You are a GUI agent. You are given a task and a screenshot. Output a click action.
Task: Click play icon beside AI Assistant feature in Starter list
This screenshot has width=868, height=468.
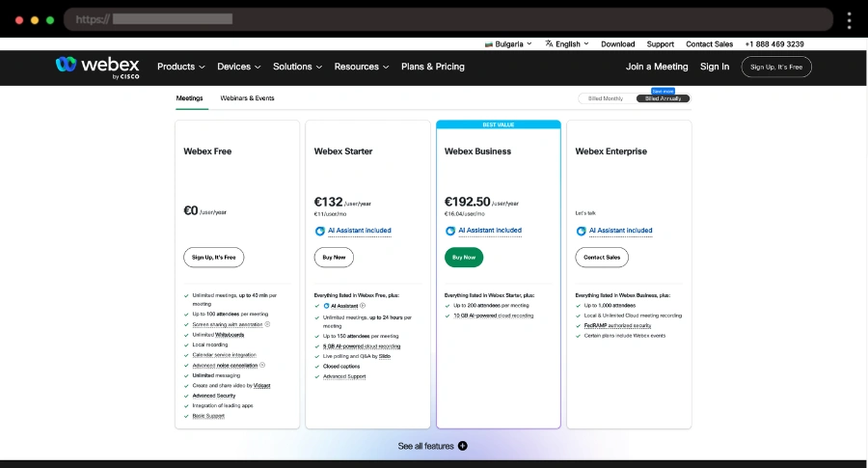point(363,306)
